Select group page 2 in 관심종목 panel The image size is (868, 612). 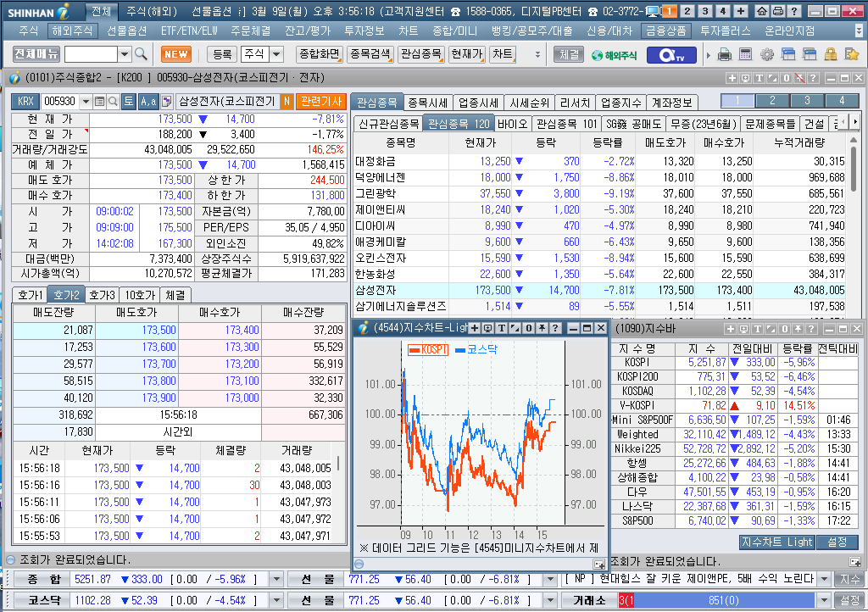772,101
